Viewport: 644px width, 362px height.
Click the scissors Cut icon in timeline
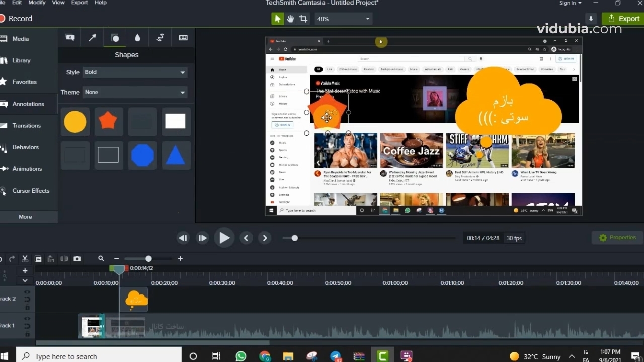click(x=25, y=259)
